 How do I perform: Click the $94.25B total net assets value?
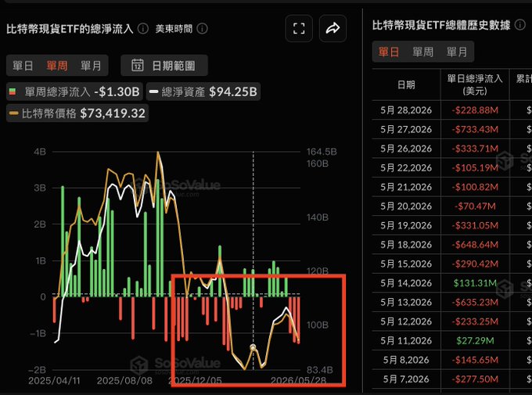(233, 92)
